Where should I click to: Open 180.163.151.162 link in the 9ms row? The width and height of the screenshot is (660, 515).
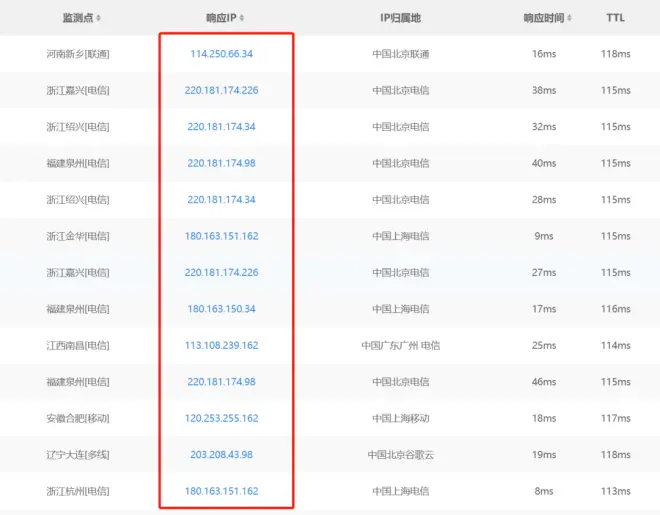coord(221,236)
